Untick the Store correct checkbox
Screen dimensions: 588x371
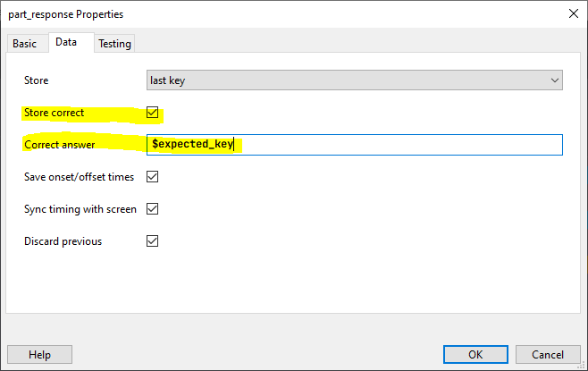tap(152, 113)
